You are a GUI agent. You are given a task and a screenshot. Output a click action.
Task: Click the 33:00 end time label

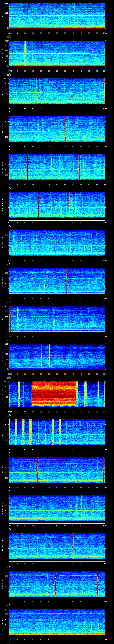(x=105, y=639)
